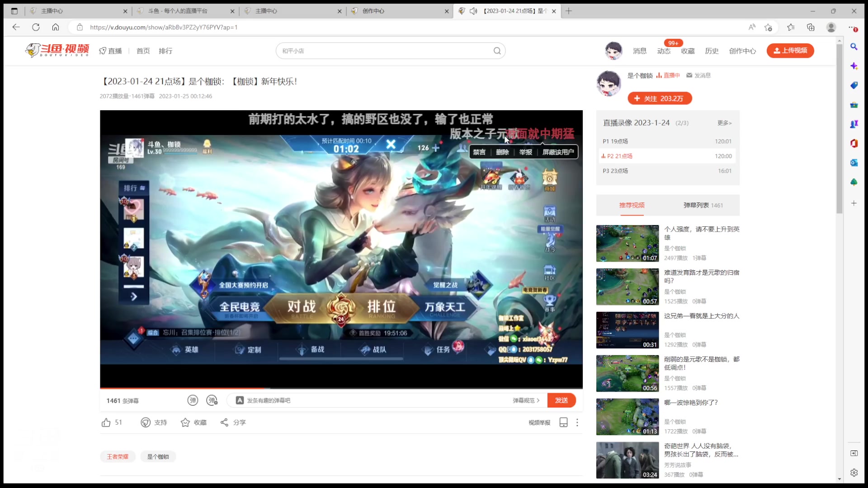
Task: Click the 关注 follow button
Action: click(x=659, y=98)
